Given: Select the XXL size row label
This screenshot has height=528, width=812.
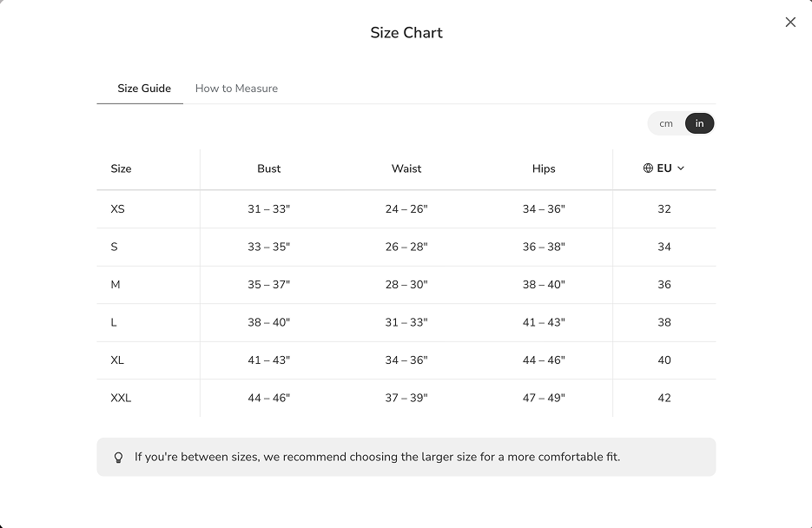Looking at the screenshot, I should (x=121, y=398).
